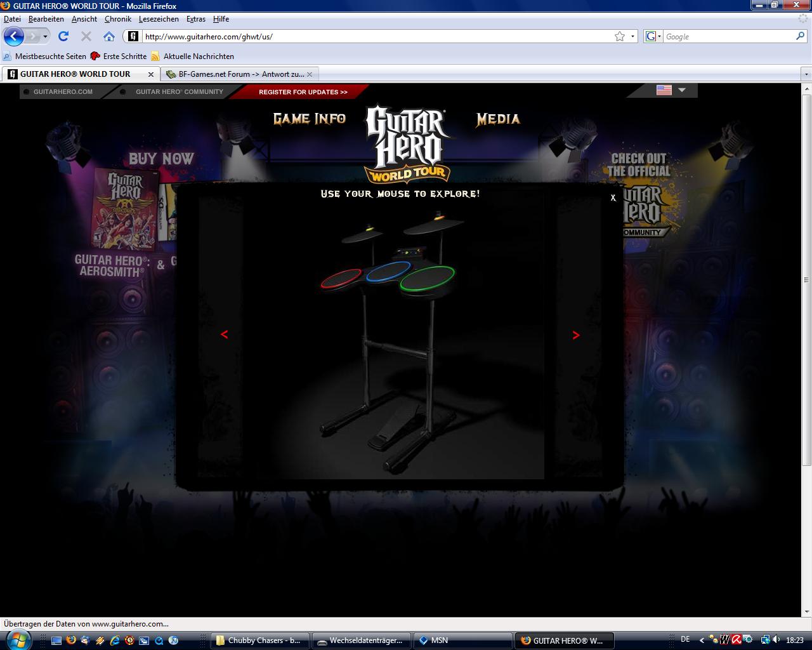The image size is (812, 650).
Task: Click the network tray icon
Action: click(x=765, y=640)
